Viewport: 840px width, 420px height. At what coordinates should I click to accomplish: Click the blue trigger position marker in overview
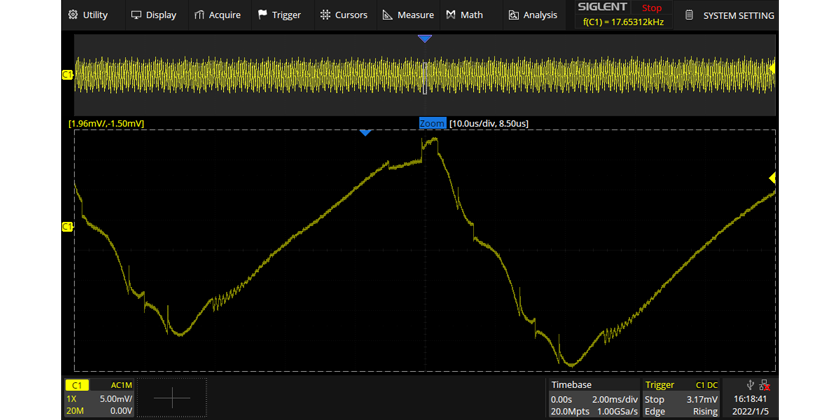pos(425,38)
